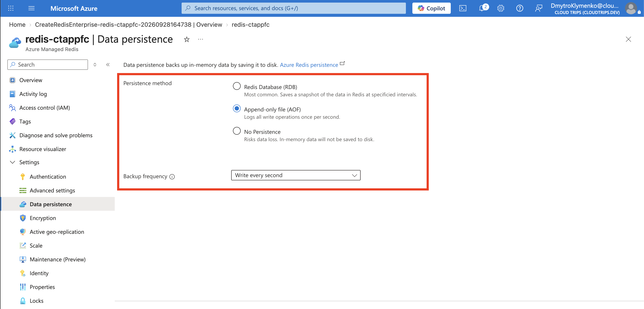Focus the global search resources field

pos(294,8)
